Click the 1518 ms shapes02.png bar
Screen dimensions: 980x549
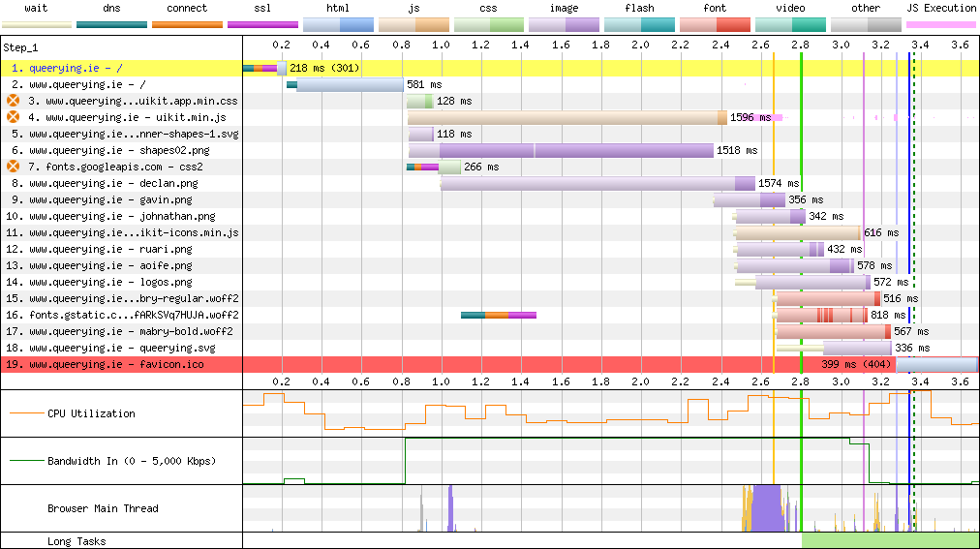[x=561, y=150]
